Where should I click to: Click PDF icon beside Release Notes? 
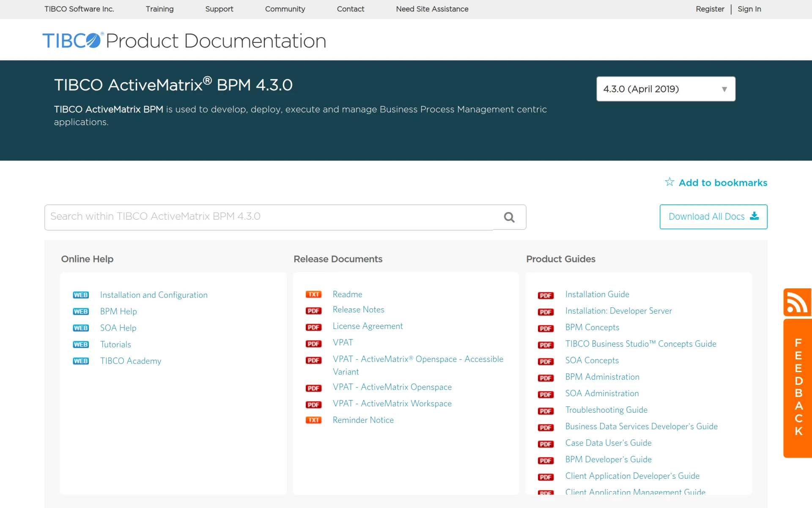pyautogui.click(x=313, y=311)
